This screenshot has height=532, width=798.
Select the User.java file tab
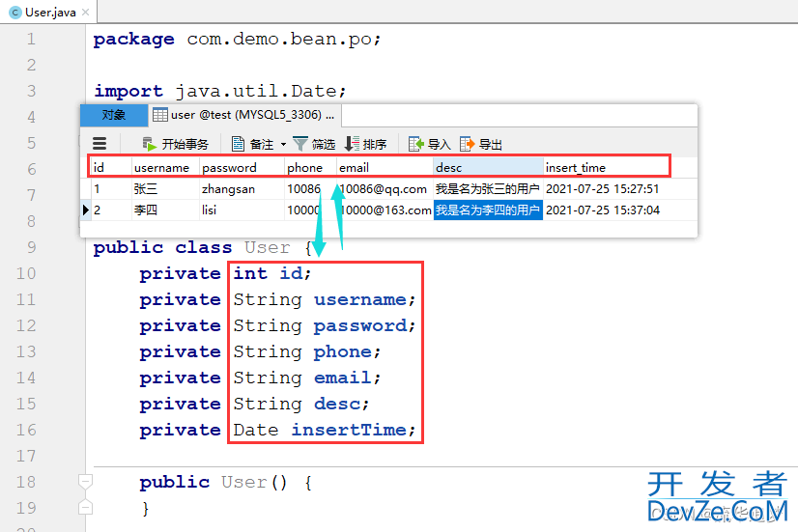[x=49, y=13]
